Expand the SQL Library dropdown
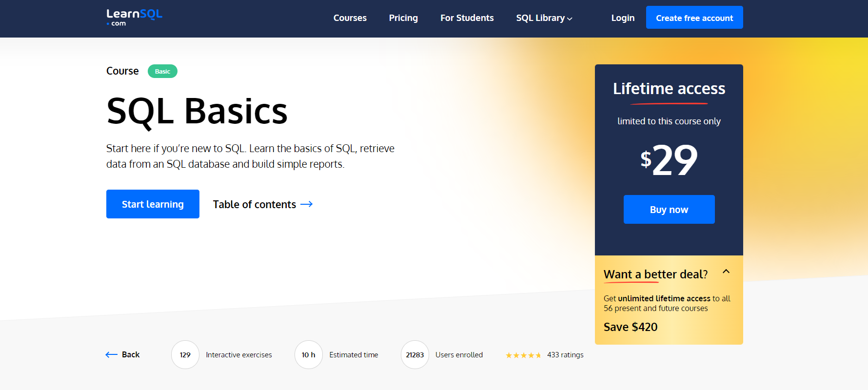 point(544,18)
